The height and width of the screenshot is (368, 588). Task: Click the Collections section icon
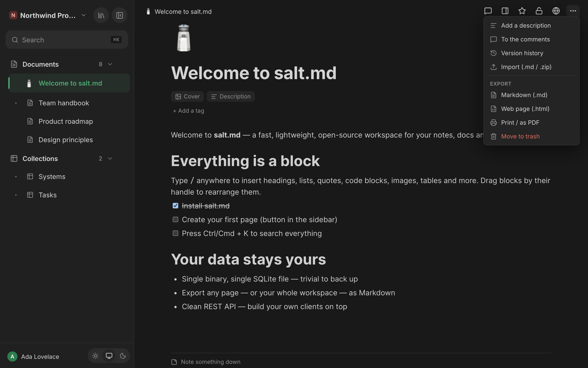click(x=14, y=158)
